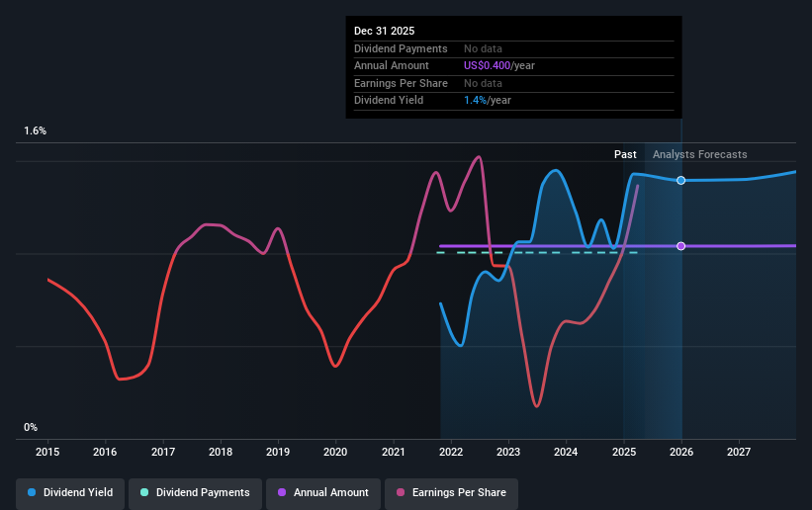Click the 1.6% y-axis label
812x510 pixels.
(x=36, y=131)
